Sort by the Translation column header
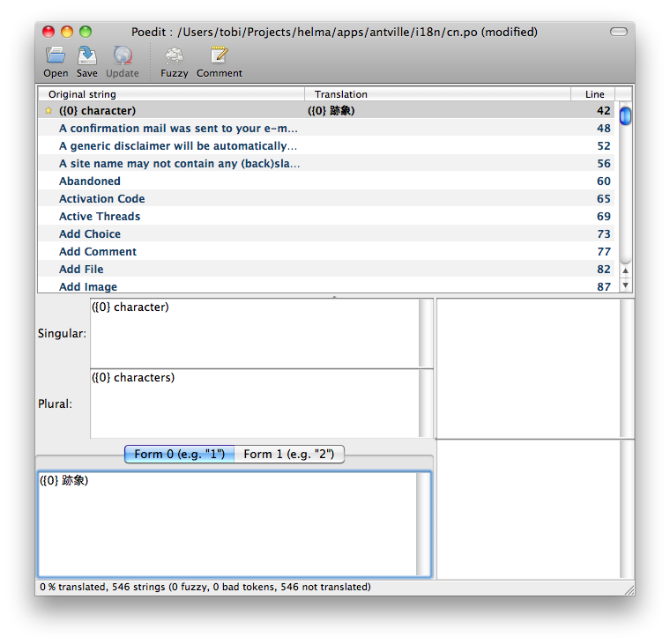Viewport: 670px width, 644px height. pyautogui.click(x=438, y=94)
